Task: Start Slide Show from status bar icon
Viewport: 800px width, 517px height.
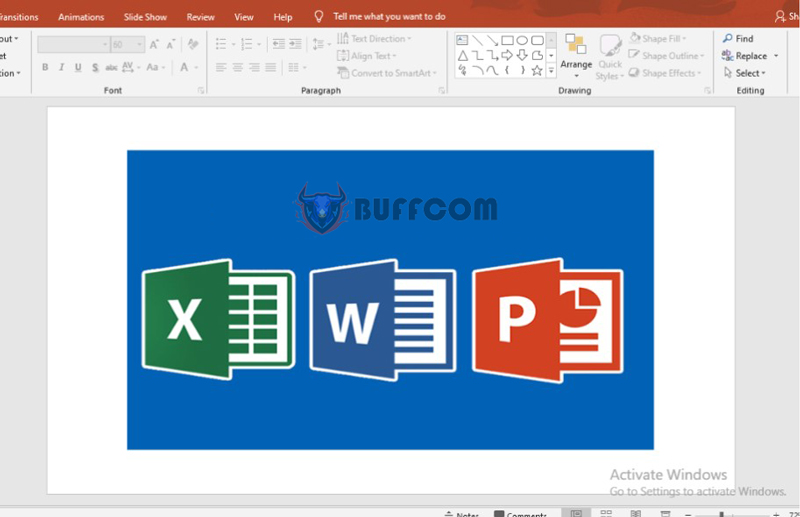Action: point(665,513)
